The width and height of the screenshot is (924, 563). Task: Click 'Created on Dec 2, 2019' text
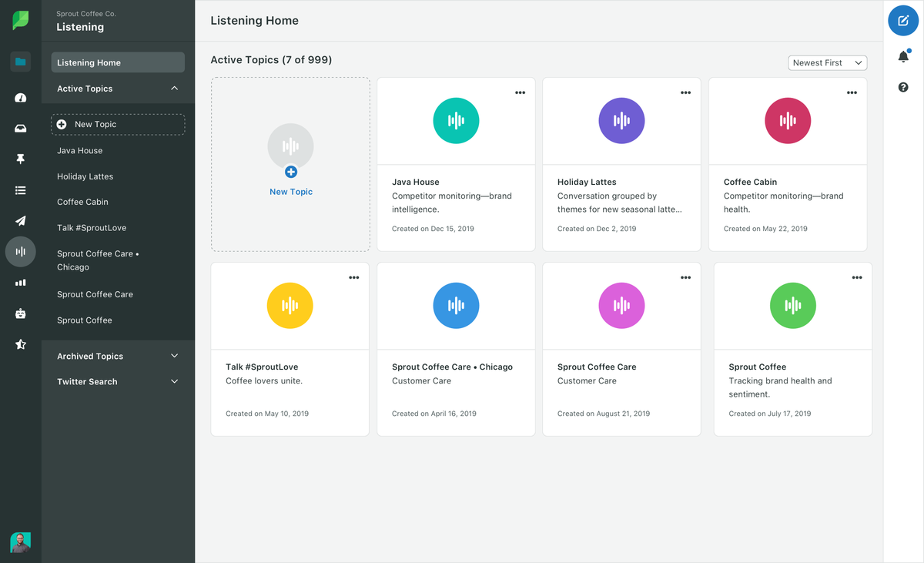pyautogui.click(x=597, y=229)
